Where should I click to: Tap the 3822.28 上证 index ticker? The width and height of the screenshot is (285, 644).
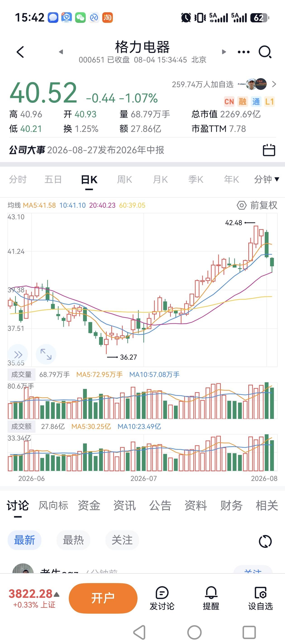(x=34, y=598)
